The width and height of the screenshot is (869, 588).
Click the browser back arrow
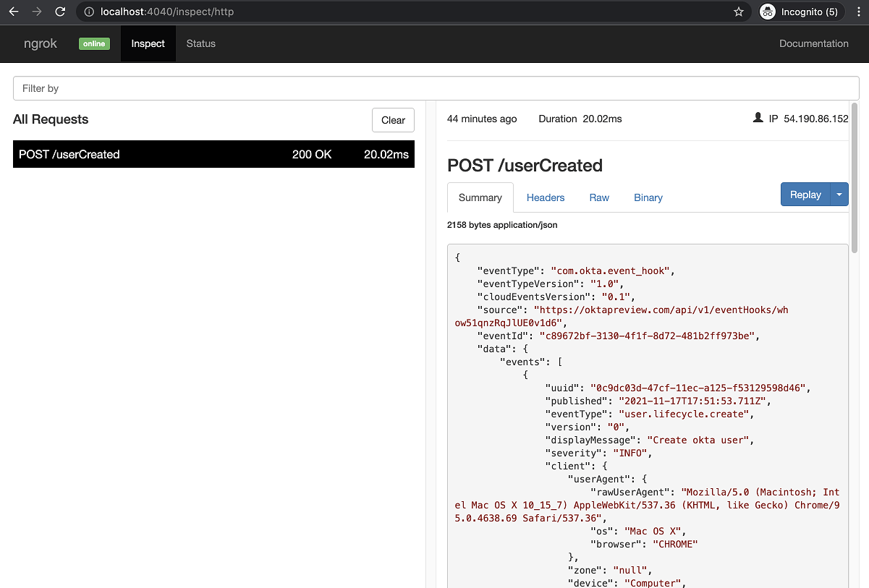click(13, 12)
